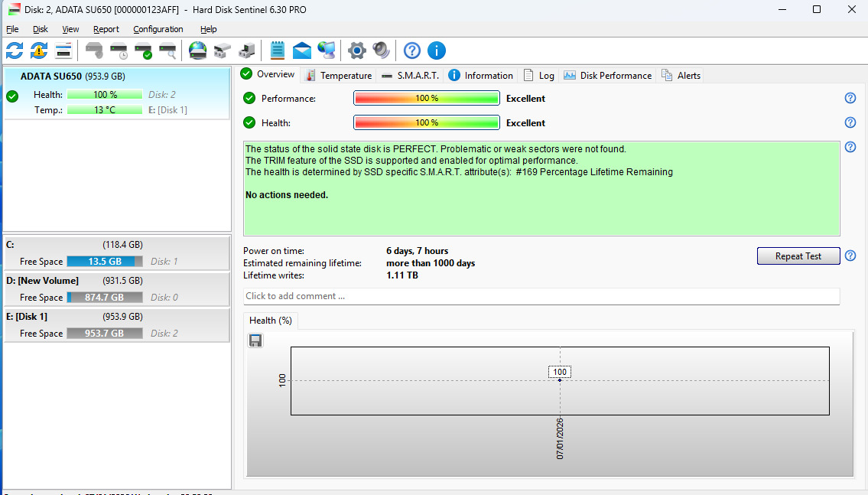Click the speaker sound toolbar icon
This screenshot has width=868, height=495.
click(382, 51)
